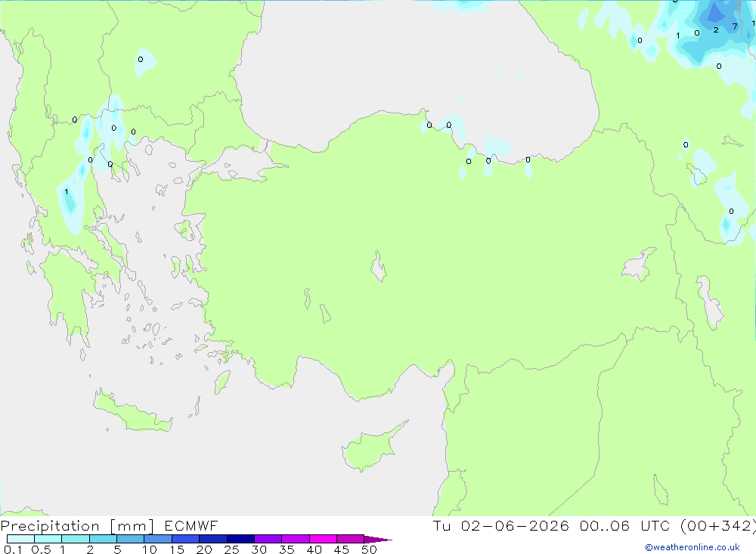Select the 1–2 mm legend color swatch
The width and height of the screenshot is (756, 554).
point(76,539)
